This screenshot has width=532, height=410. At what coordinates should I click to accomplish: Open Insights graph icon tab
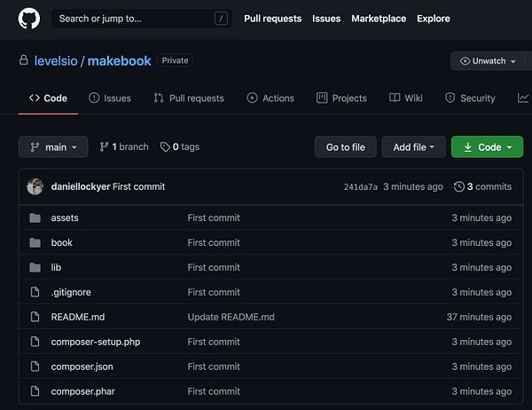[x=523, y=99]
